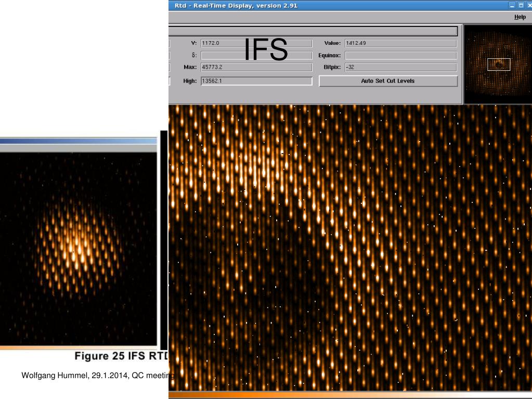Screen dimensions: 532x399
Task: Click the long object name bar above the fields
Action: (313, 31)
